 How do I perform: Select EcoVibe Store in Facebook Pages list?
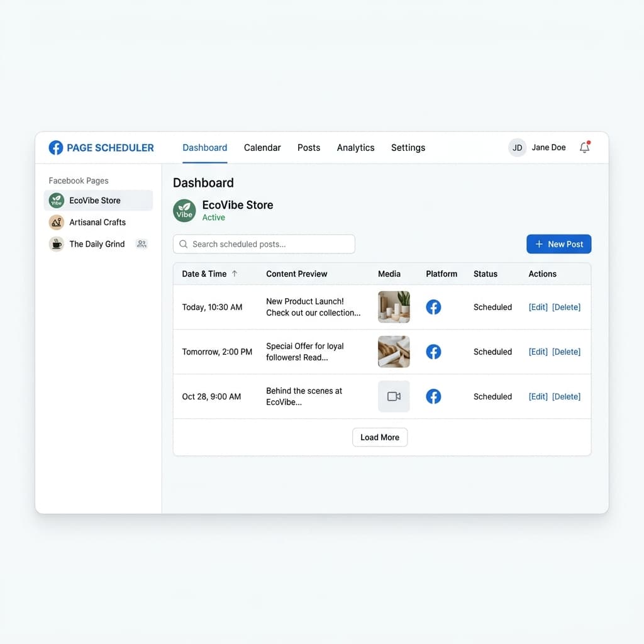(x=98, y=201)
